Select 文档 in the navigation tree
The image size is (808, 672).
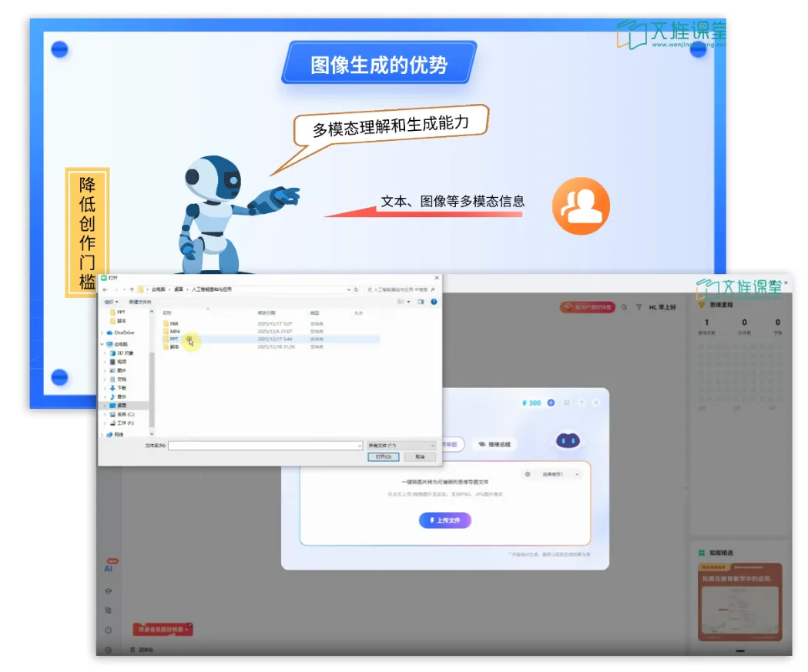pyautogui.click(x=118, y=379)
